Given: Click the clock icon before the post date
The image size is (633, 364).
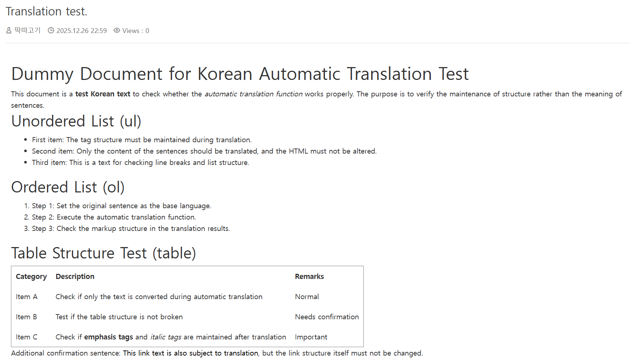Looking at the screenshot, I should tap(51, 30).
